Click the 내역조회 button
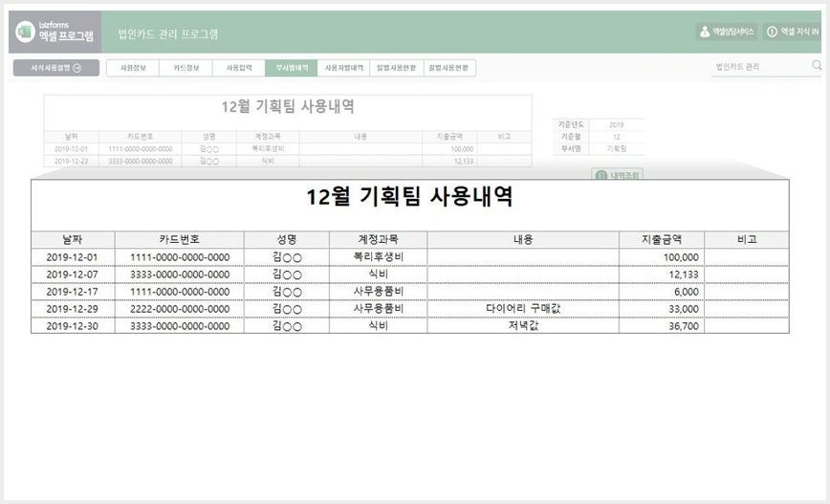Image resolution: width=830 pixels, height=504 pixels. tap(617, 175)
